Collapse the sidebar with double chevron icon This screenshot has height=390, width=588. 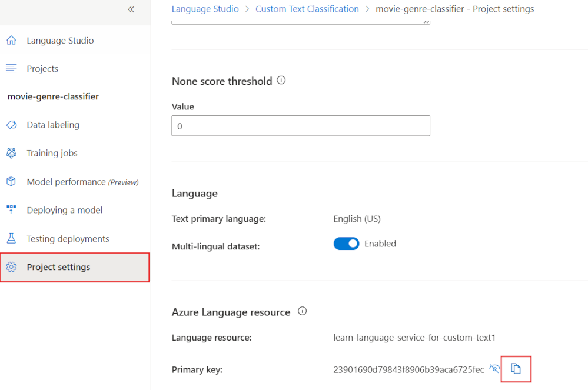pyautogui.click(x=131, y=9)
